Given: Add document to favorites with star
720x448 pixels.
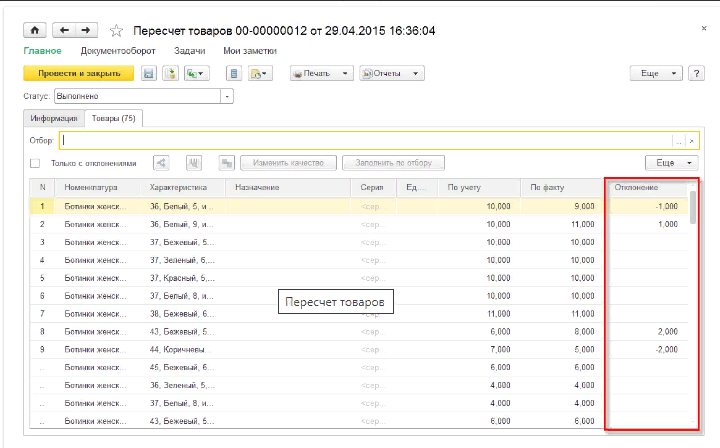Looking at the screenshot, I should (x=116, y=31).
